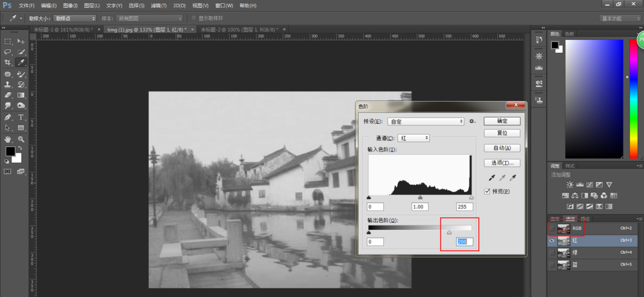The height and width of the screenshot is (297, 644).
Task: Show the RGB channel visibility
Action: [551, 228]
